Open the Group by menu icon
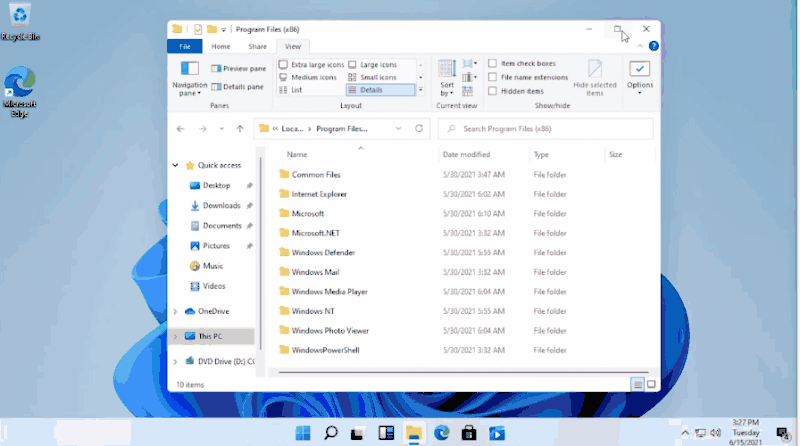This screenshot has width=800, height=446. (x=469, y=64)
